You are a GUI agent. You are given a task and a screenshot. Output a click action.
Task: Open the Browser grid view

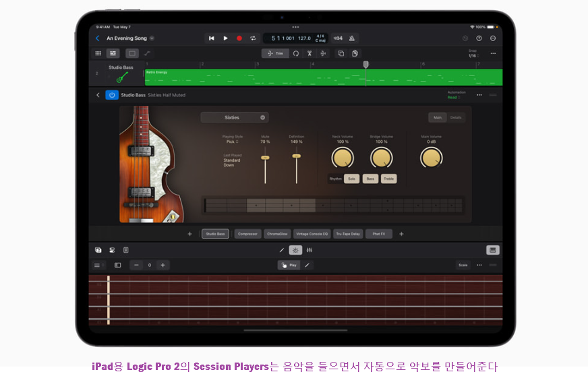(x=98, y=53)
